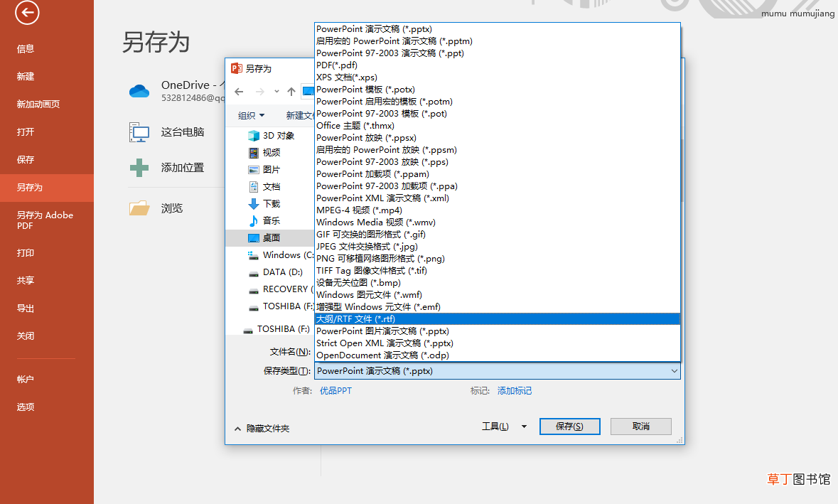Choose XPS 文档(*.xps) file type

point(497,77)
